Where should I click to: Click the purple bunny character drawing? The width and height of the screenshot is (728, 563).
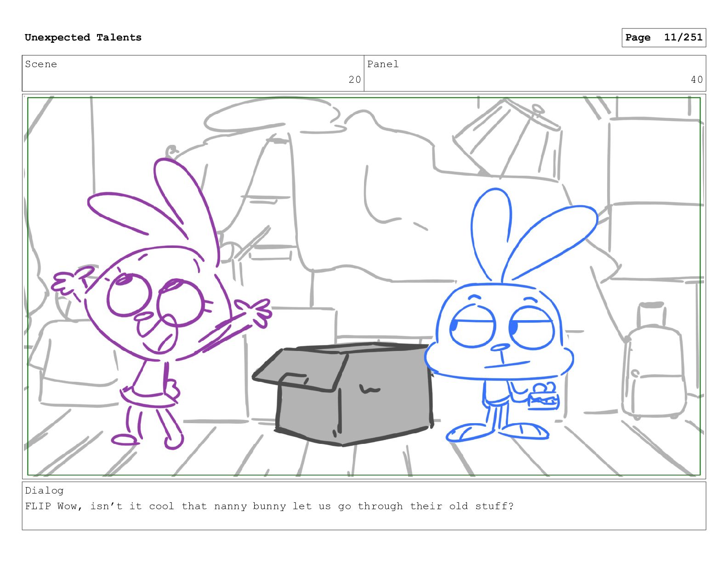point(161,304)
